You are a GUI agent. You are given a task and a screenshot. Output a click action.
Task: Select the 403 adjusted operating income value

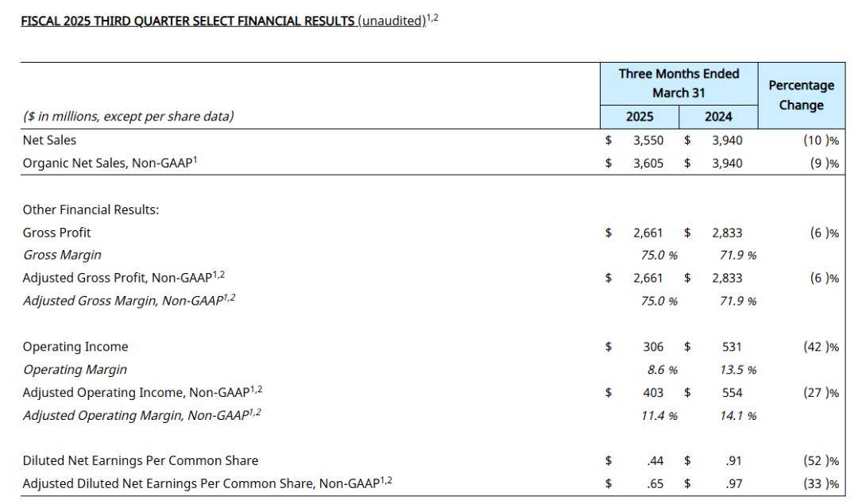click(653, 393)
